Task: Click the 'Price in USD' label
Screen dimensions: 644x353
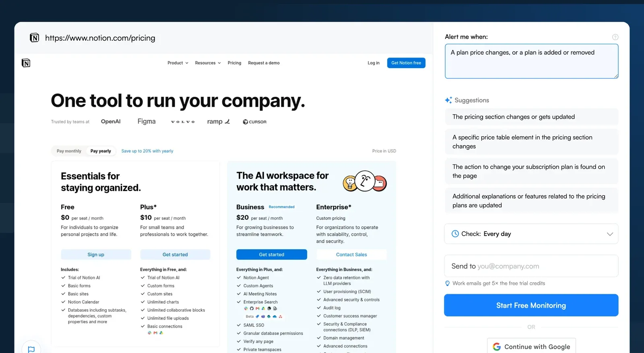Action: (x=384, y=151)
